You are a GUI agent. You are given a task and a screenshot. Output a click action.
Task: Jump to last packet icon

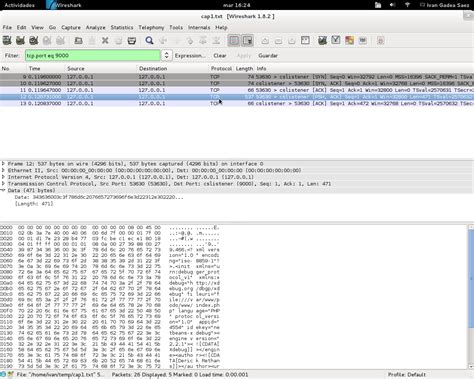click(x=216, y=41)
